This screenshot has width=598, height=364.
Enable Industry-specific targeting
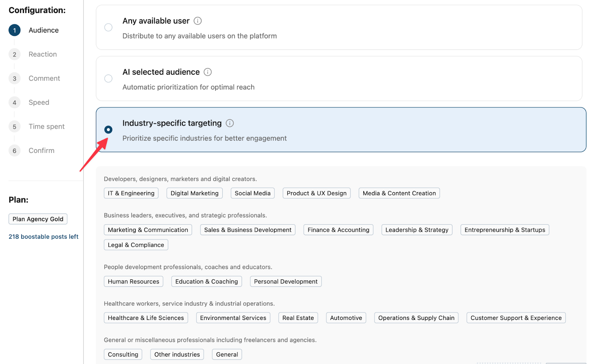(108, 130)
